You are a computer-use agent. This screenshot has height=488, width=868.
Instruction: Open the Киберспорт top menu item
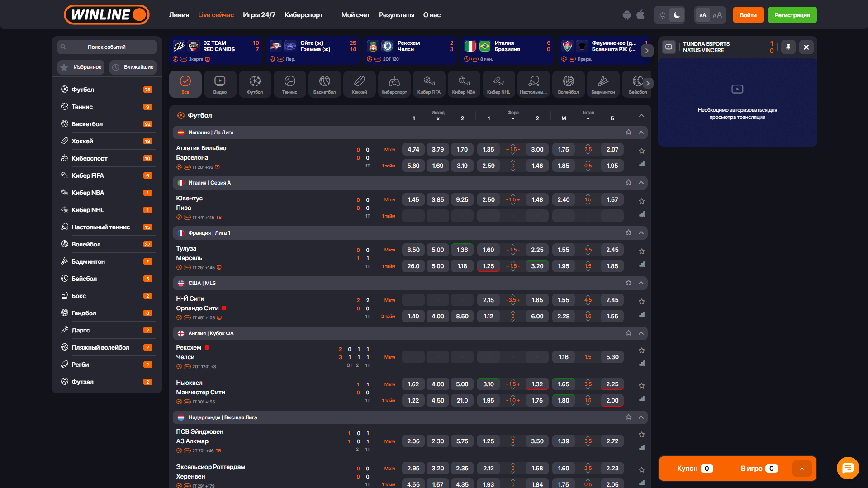click(x=304, y=15)
